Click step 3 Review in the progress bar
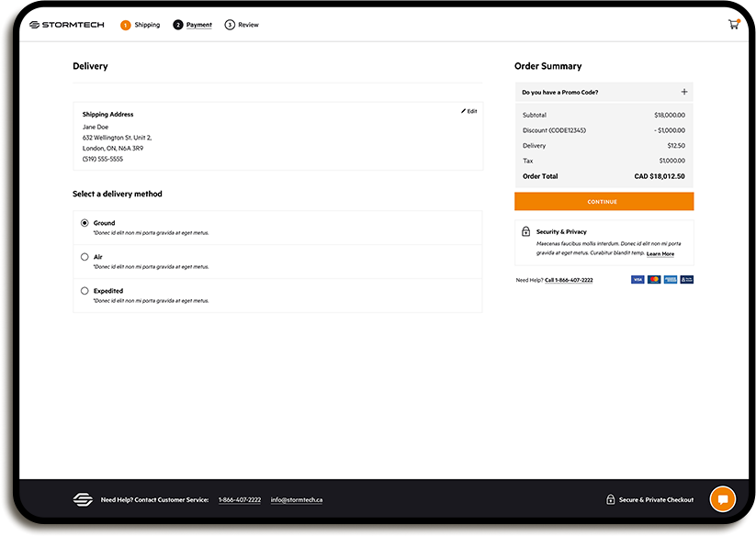The image size is (756, 536). tap(241, 25)
